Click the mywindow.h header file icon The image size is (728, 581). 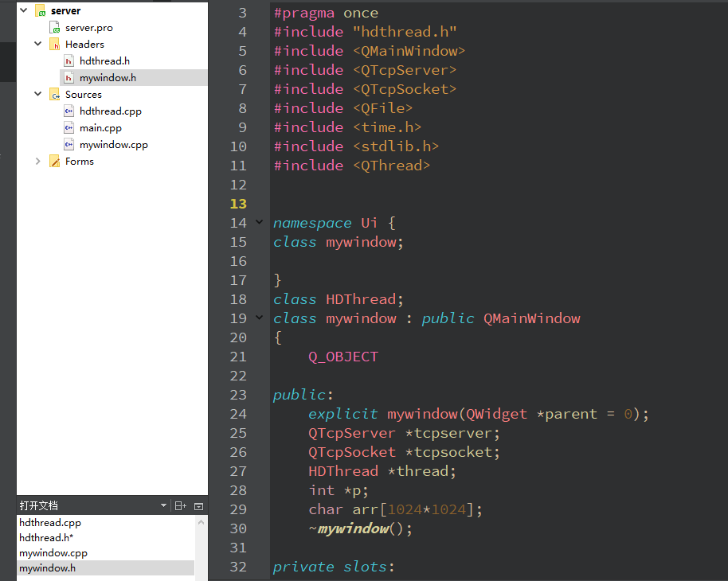click(68, 78)
